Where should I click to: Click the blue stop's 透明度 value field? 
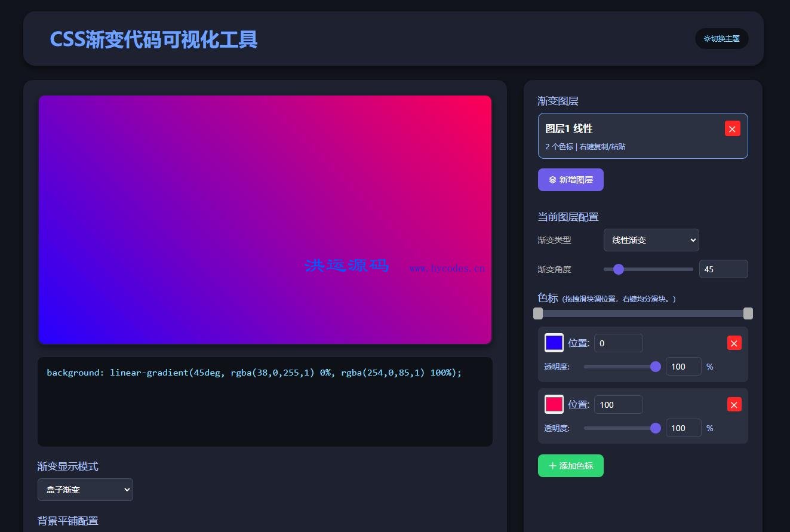[x=684, y=367]
